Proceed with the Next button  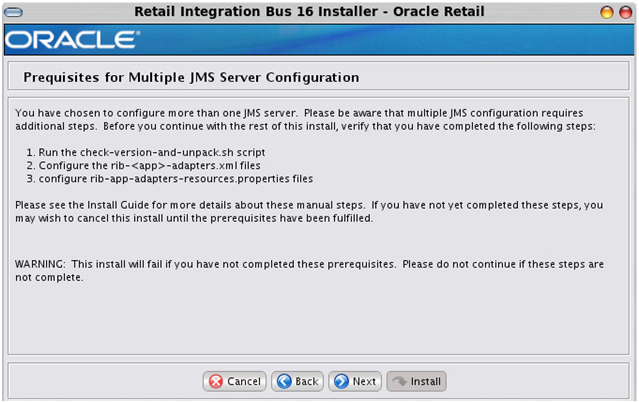coord(355,381)
